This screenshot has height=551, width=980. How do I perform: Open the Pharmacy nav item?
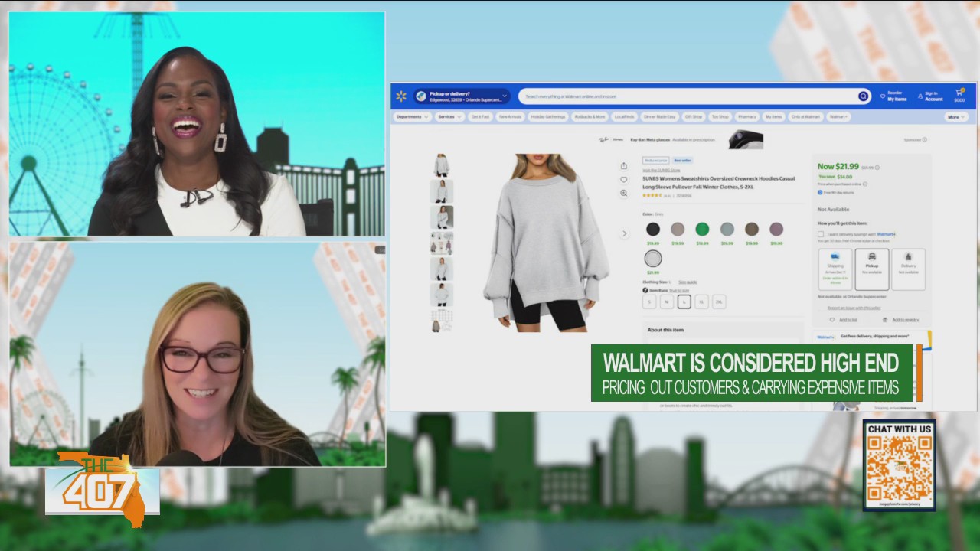tap(746, 117)
